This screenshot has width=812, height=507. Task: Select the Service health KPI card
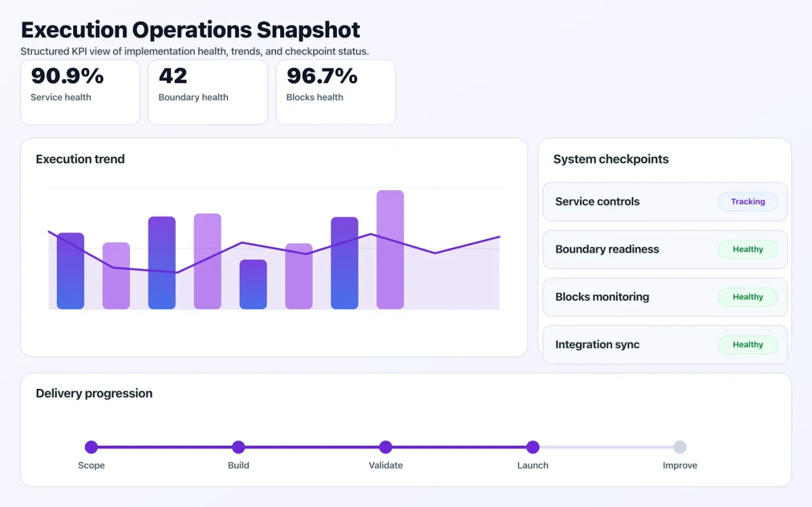80,91
